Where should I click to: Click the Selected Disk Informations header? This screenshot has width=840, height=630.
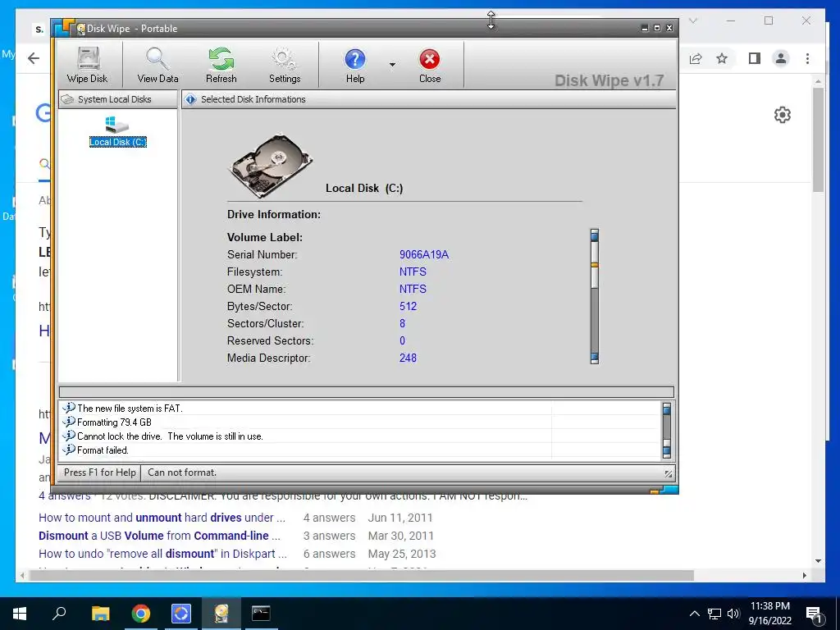coord(428,99)
